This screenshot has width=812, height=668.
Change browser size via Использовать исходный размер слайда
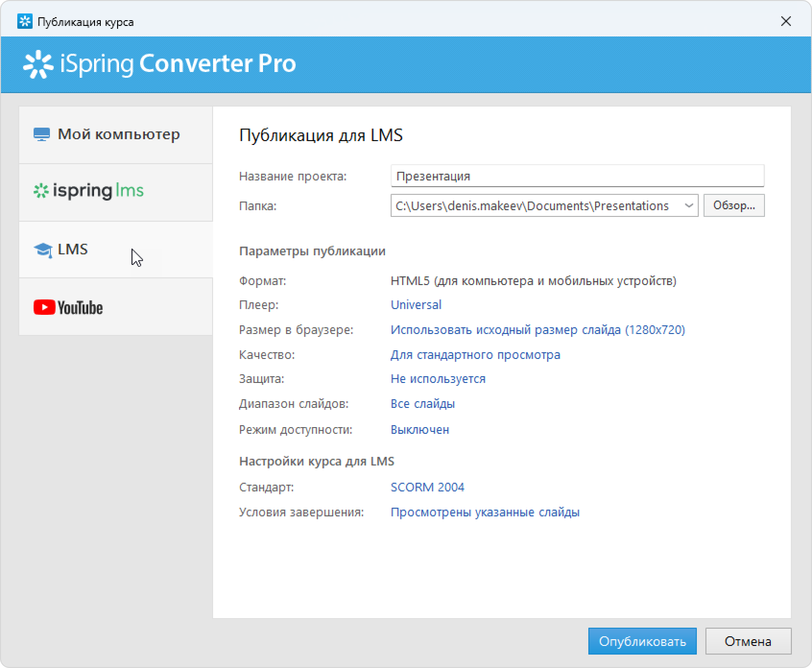(538, 330)
